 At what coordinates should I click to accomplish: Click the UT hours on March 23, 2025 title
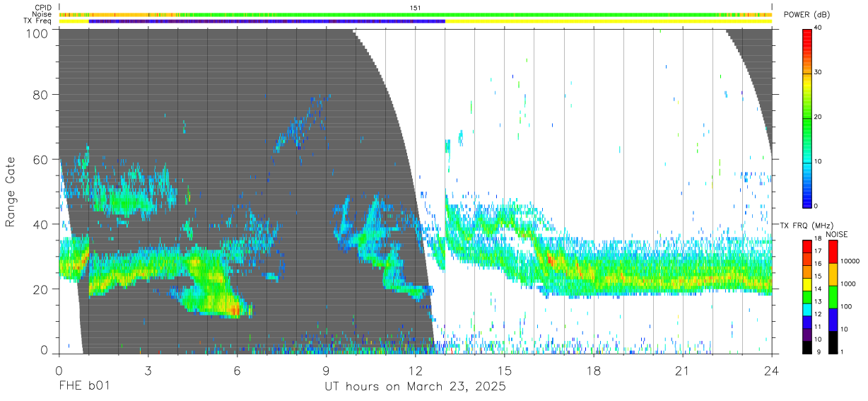pyautogui.click(x=415, y=387)
